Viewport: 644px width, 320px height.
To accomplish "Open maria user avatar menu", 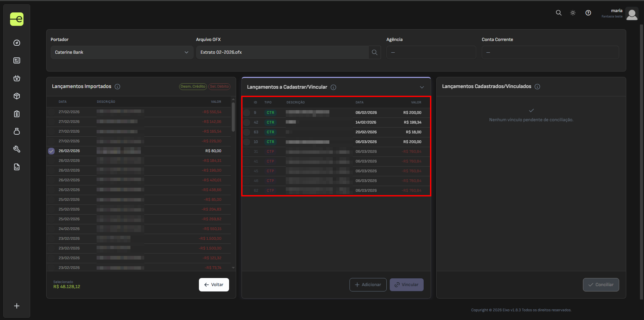I will pyautogui.click(x=632, y=14).
